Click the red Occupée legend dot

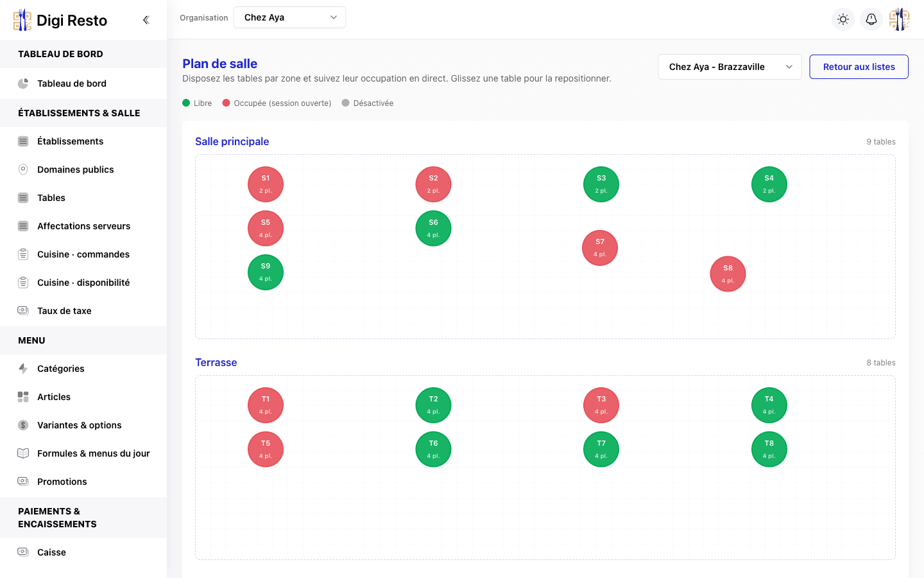(227, 103)
